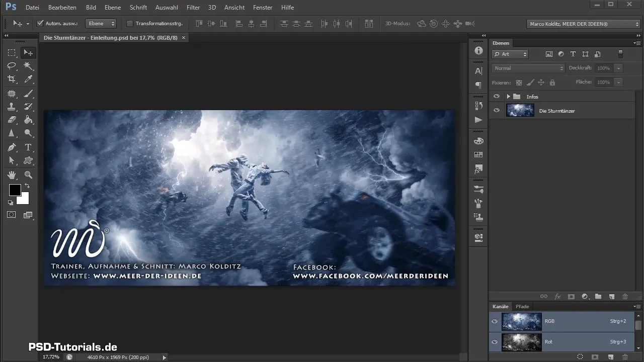
Task: Expand the Infos layer group
Action: (509, 97)
